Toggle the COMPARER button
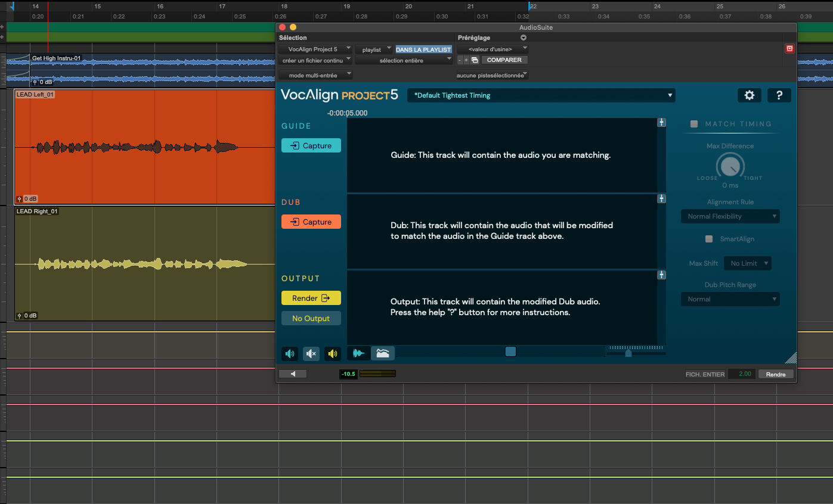The height and width of the screenshot is (504, 833). pyautogui.click(x=504, y=60)
